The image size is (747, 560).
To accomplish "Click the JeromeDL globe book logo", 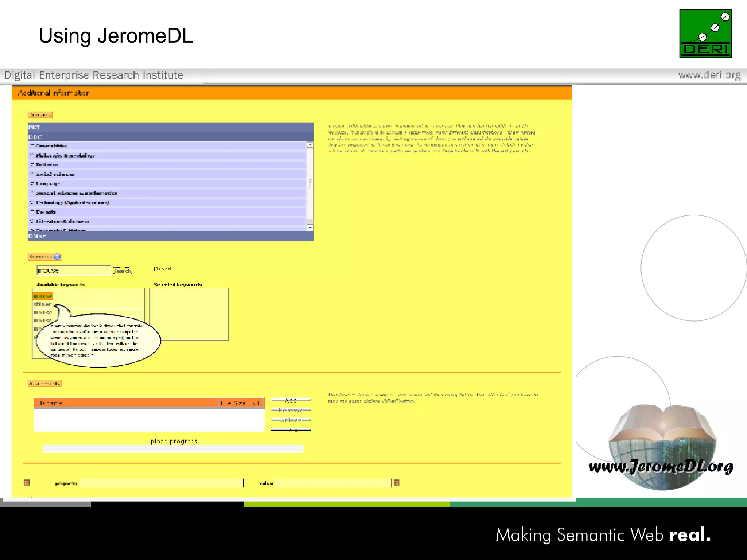I will [662, 447].
